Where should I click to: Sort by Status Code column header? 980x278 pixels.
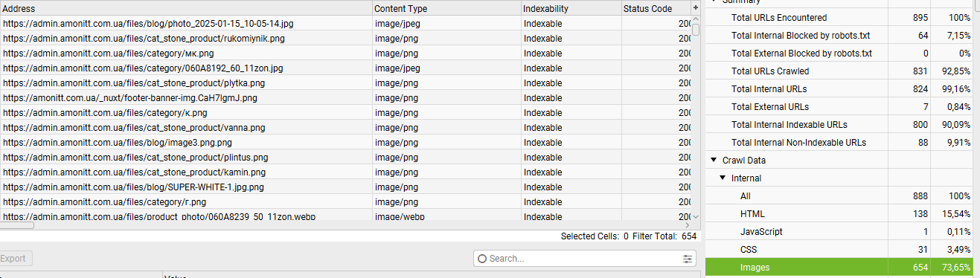[x=656, y=8]
